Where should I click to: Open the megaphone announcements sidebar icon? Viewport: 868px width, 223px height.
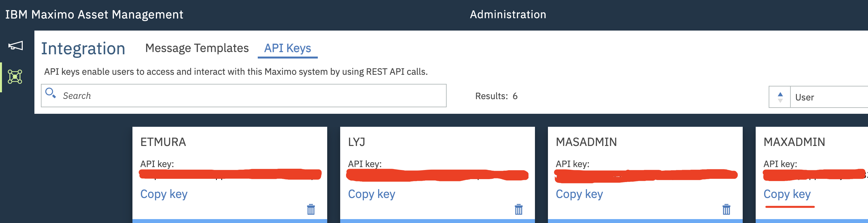(16, 46)
